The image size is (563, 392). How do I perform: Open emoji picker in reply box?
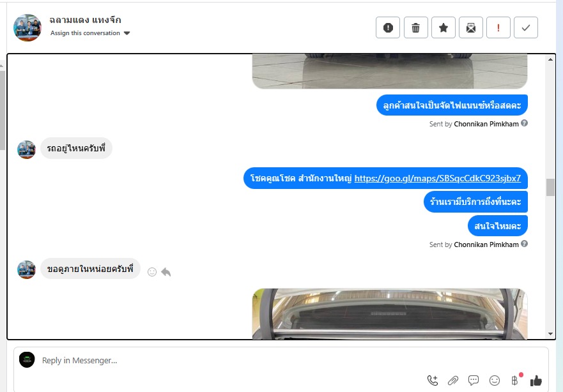[x=495, y=381]
